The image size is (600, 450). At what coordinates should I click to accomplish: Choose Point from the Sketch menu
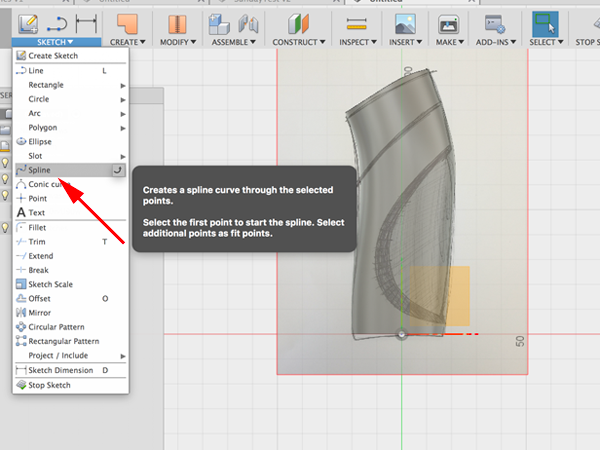(70, 198)
